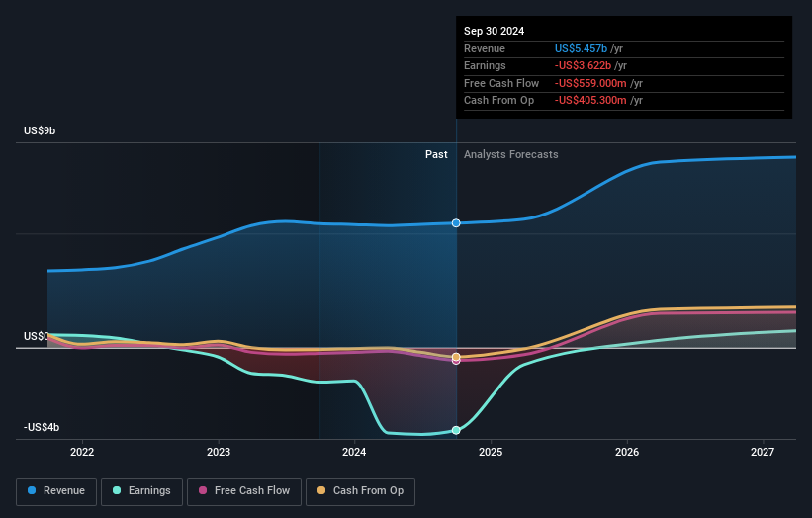Toggle the Revenue series in the legend
Image resolution: width=812 pixels, height=518 pixels.
click(x=56, y=491)
